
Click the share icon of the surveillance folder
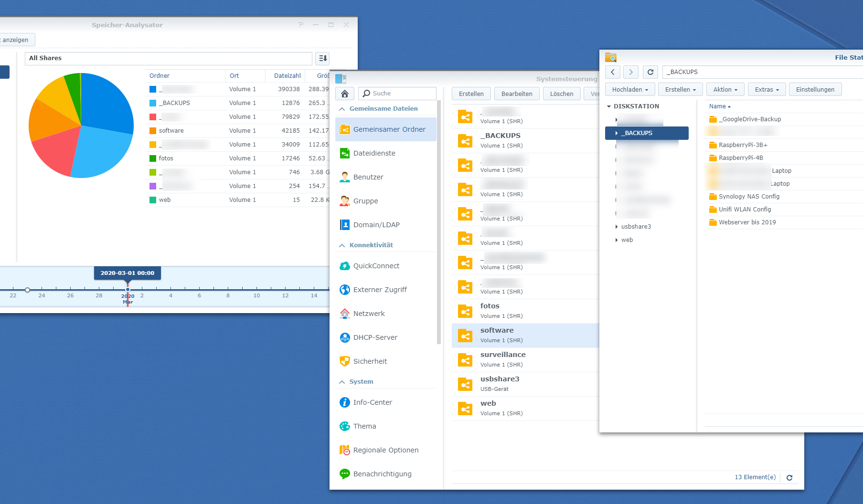(x=465, y=360)
